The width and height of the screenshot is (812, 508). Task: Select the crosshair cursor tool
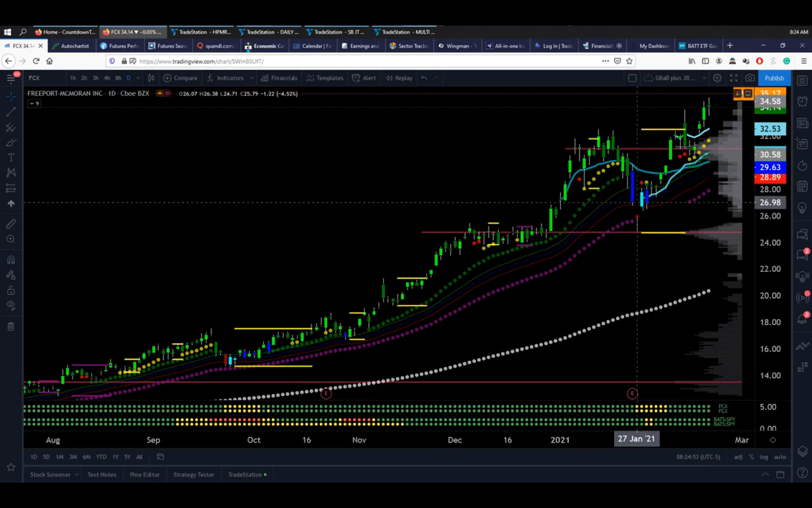point(11,96)
